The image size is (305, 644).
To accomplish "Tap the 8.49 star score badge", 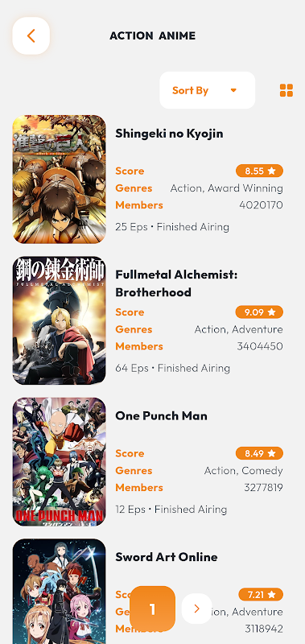I will coord(259,453).
